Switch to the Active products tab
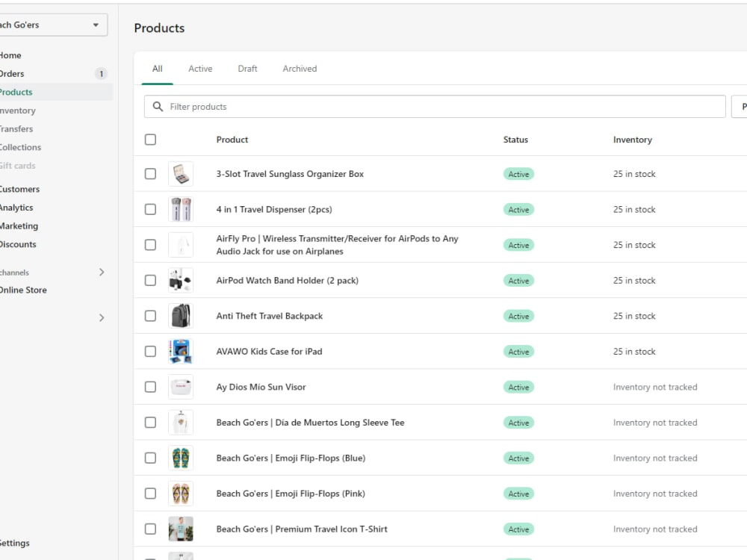The width and height of the screenshot is (747, 560). point(200,69)
